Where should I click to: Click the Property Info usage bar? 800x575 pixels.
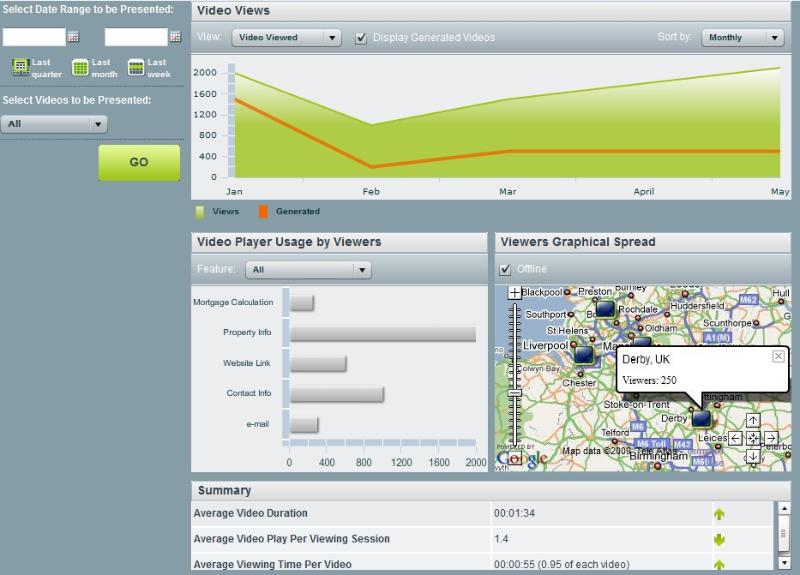[x=383, y=334]
